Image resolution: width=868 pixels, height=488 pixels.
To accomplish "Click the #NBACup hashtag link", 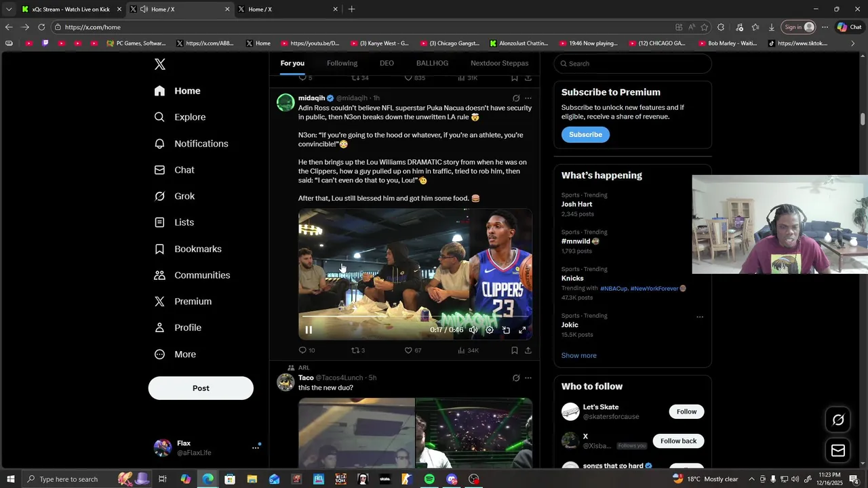I will pos(614,289).
